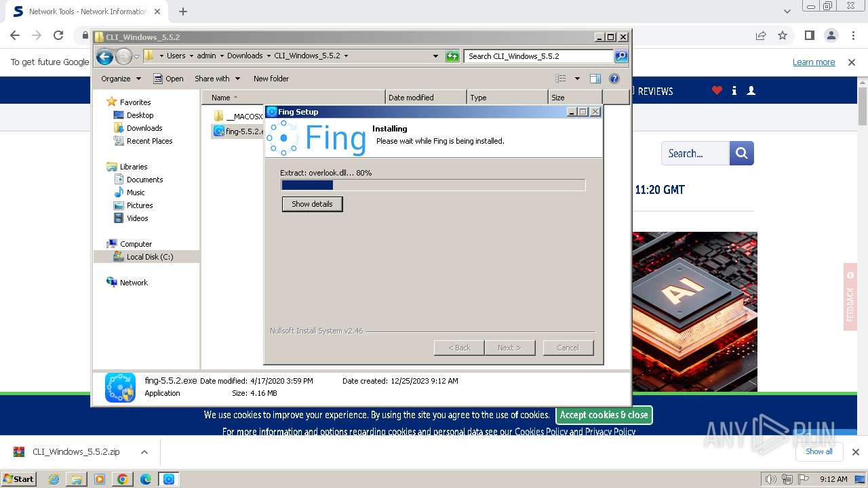Select Network in navigation pane

(x=134, y=283)
